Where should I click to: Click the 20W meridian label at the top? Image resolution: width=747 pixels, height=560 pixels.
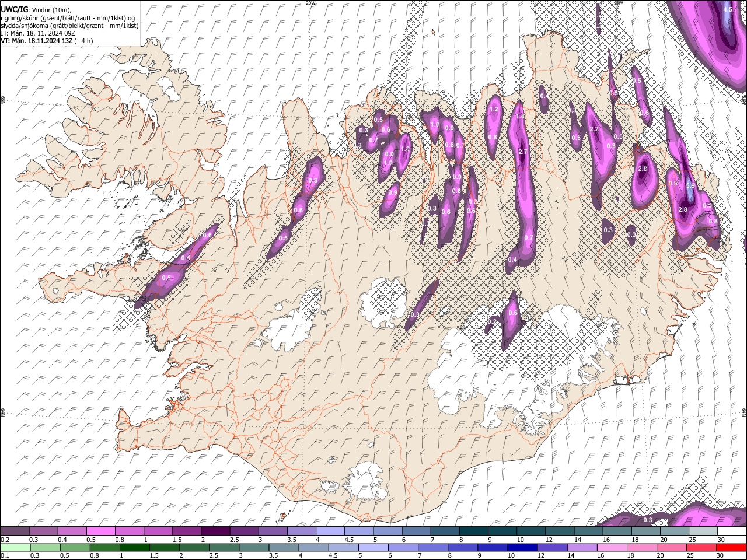tap(310, 3)
